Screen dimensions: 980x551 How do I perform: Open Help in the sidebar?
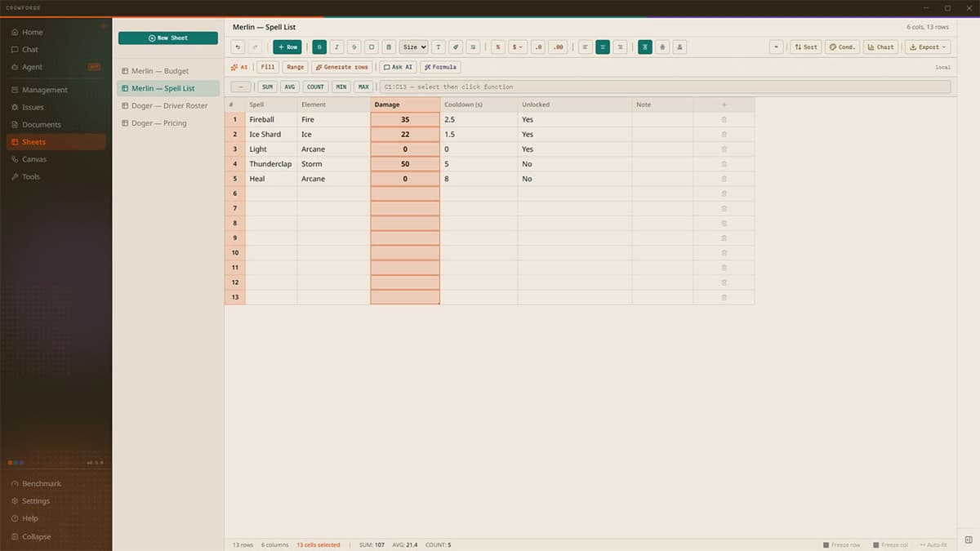(x=56, y=518)
